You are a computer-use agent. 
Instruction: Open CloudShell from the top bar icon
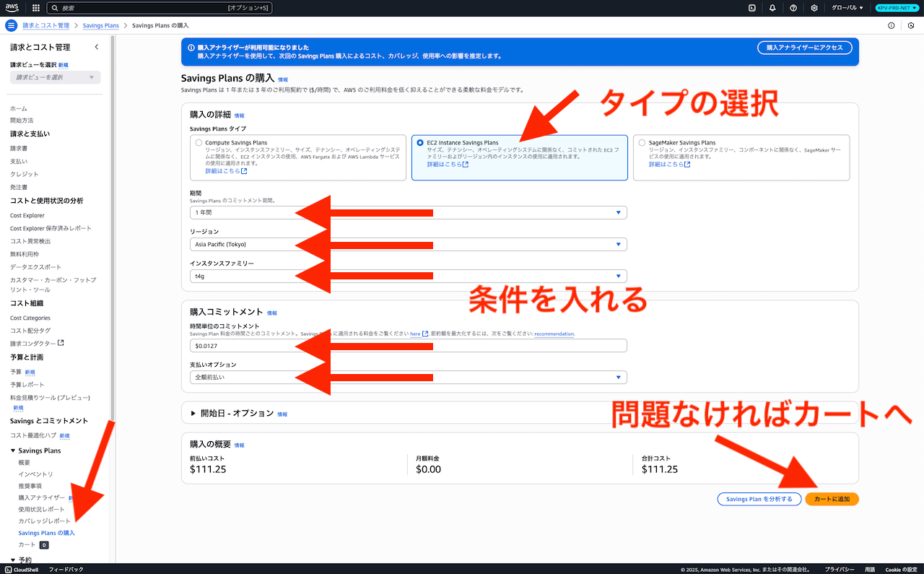click(x=752, y=8)
